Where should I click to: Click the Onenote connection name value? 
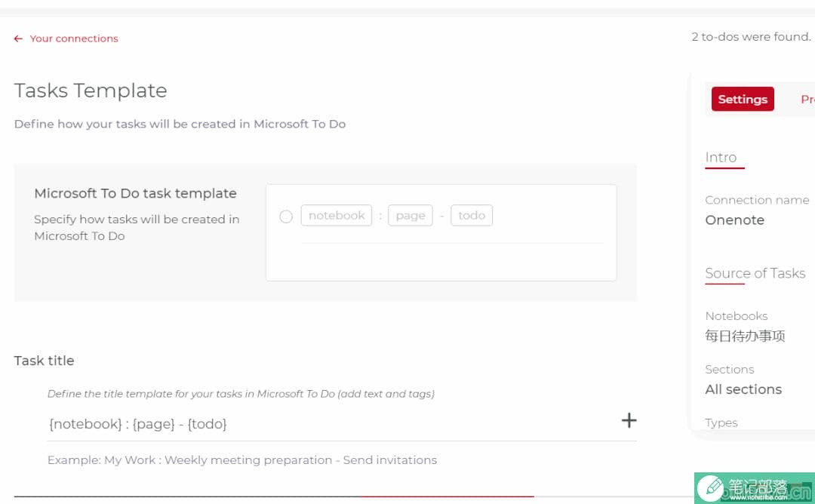click(734, 220)
